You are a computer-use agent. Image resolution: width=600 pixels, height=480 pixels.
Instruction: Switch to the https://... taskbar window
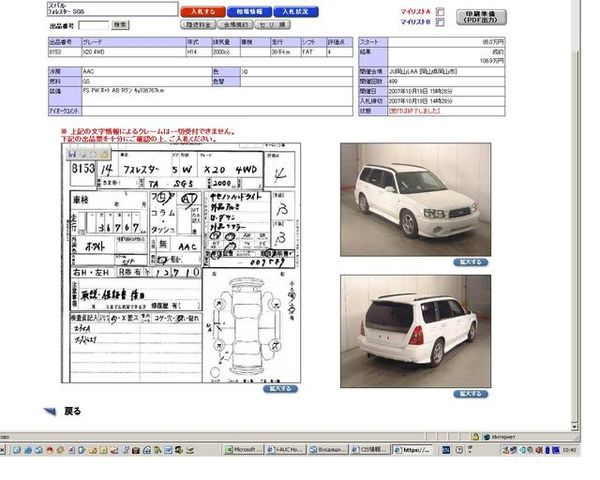click(x=412, y=450)
